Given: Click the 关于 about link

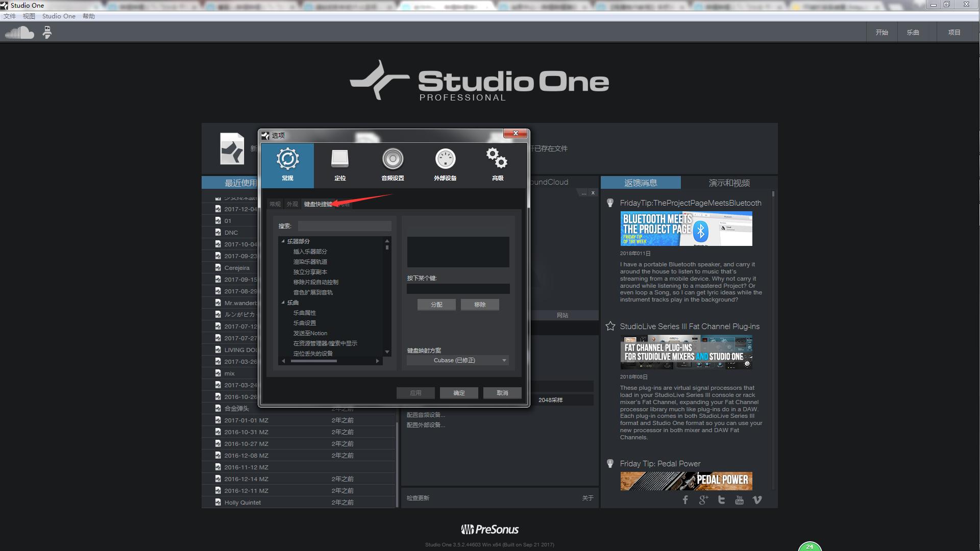Looking at the screenshot, I should coord(587,498).
